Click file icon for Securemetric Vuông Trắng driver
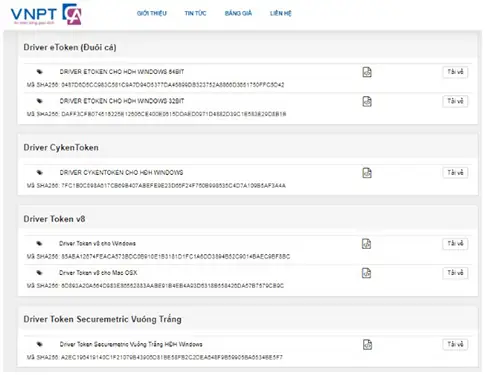Screen dimensions: 485x375 tap(367, 344)
